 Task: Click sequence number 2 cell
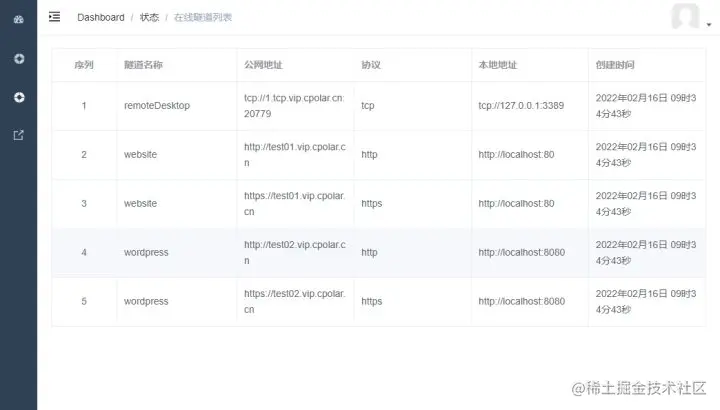(84, 155)
